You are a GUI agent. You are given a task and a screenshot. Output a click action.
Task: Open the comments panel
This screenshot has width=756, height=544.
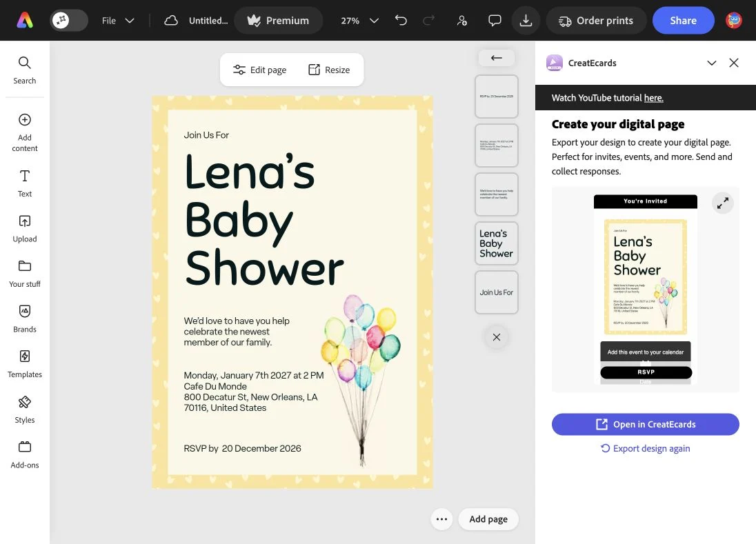point(495,20)
